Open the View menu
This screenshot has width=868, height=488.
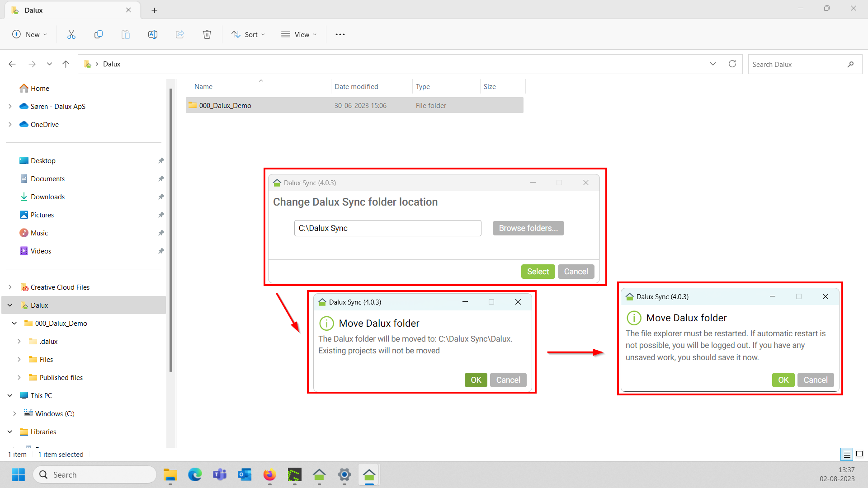click(x=299, y=34)
